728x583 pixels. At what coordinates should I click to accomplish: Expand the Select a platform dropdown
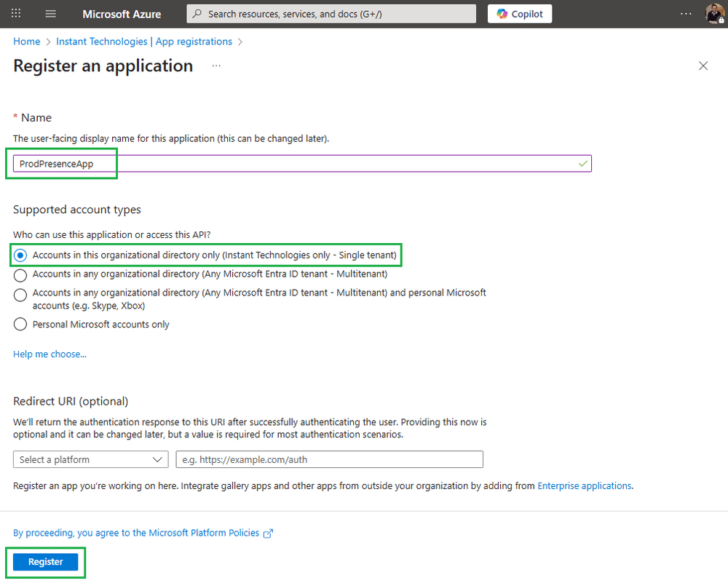tap(90, 459)
